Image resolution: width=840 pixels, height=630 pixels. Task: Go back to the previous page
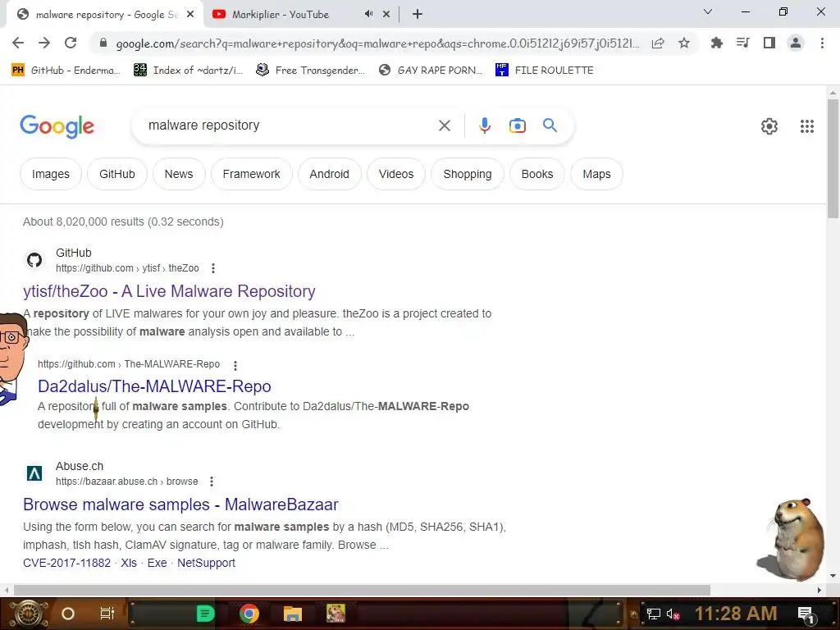pos(18,43)
